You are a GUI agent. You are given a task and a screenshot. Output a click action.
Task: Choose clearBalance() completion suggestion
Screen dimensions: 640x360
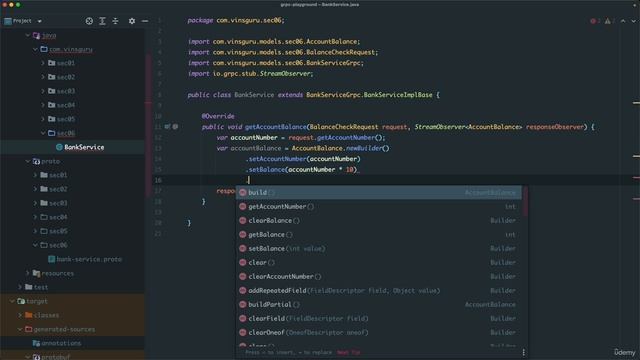[x=378, y=220]
